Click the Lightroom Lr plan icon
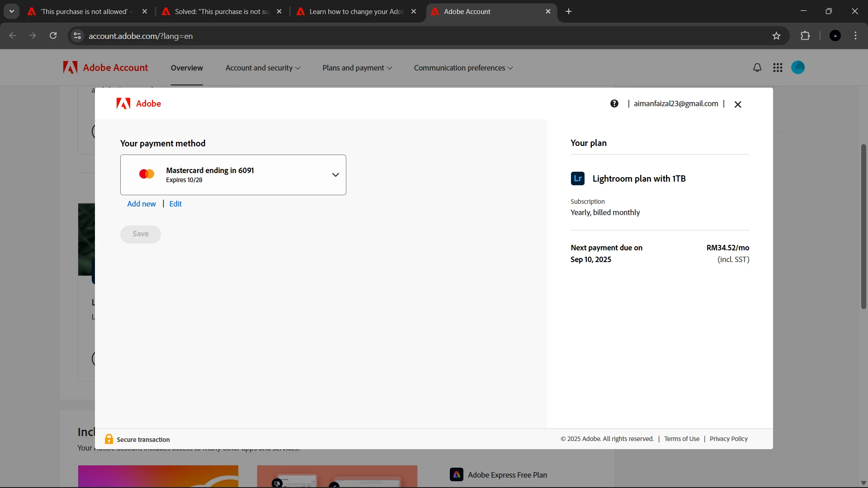The width and height of the screenshot is (868, 488). coord(577,178)
